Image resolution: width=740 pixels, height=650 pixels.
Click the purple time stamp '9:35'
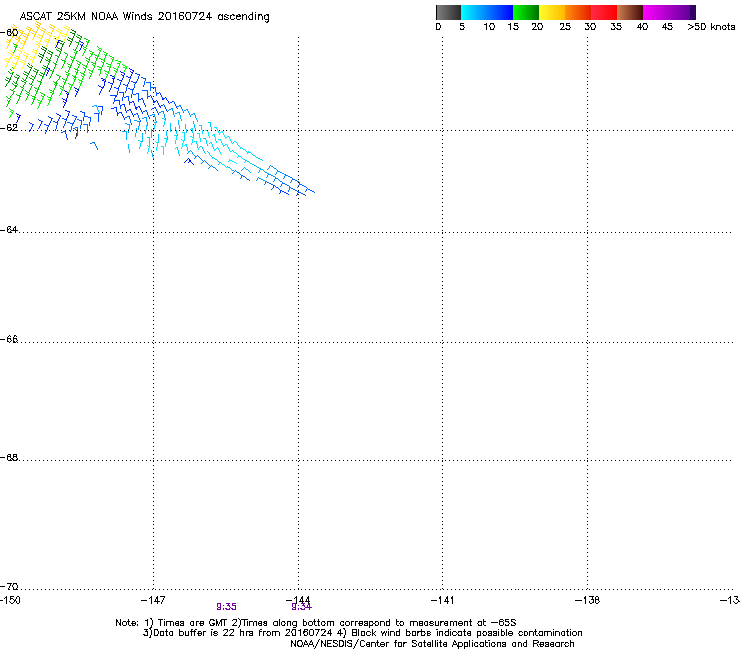click(x=227, y=607)
